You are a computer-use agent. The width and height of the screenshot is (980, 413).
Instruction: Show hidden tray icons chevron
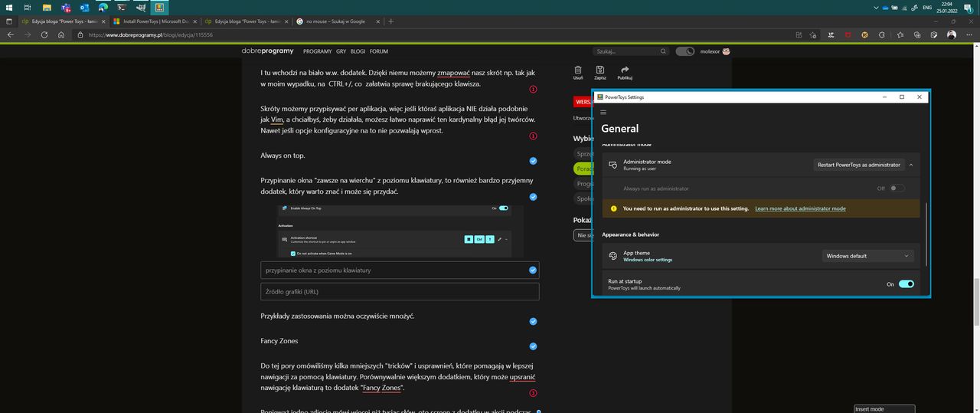click(x=876, y=8)
